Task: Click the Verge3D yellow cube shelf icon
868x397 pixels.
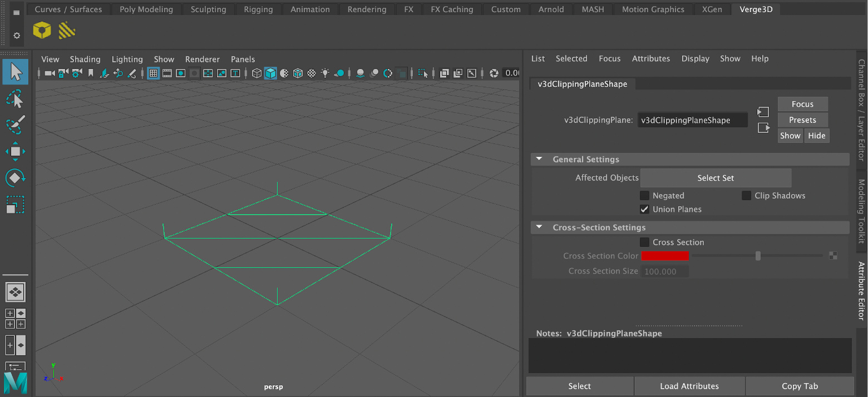Action: [x=42, y=30]
